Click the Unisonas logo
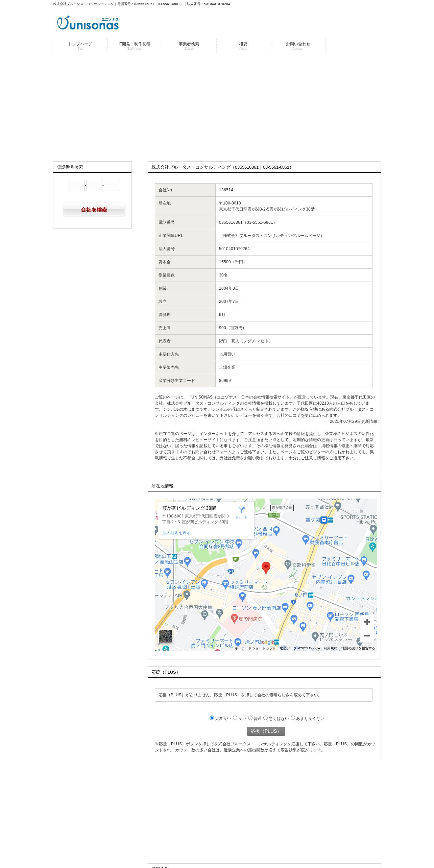Viewport: 434px width, 868px height. click(x=88, y=23)
